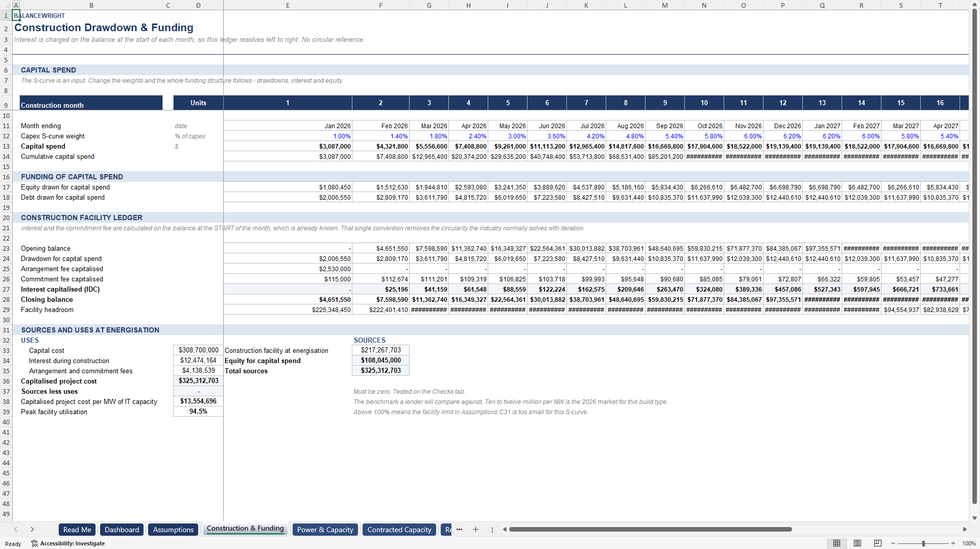Select the FUNDING OF CAPITAL SPEND heading
Viewport: 980px width, 549px height.
pos(72,177)
